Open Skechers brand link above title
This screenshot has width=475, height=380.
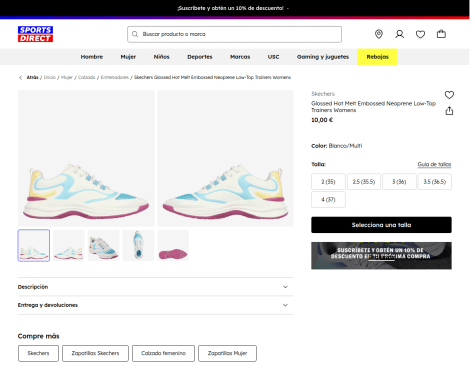pyautogui.click(x=323, y=94)
